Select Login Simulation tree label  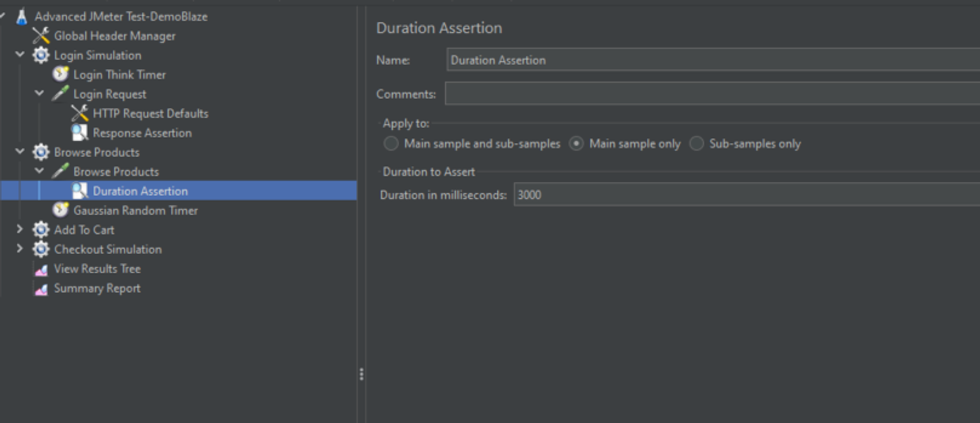(97, 55)
